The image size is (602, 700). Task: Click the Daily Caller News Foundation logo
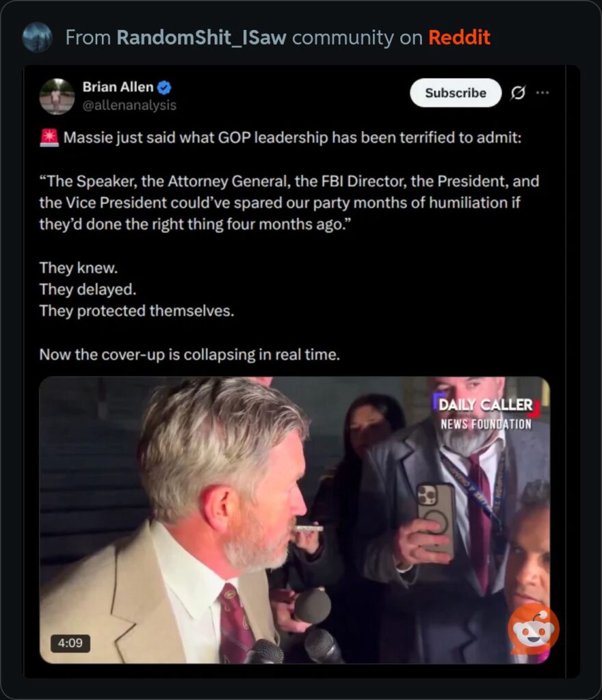tap(485, 414)
